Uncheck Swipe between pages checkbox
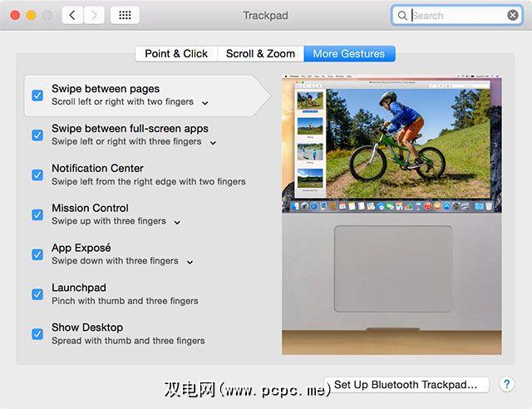Screen dimensions: 532x409 [x=37, y=96]
